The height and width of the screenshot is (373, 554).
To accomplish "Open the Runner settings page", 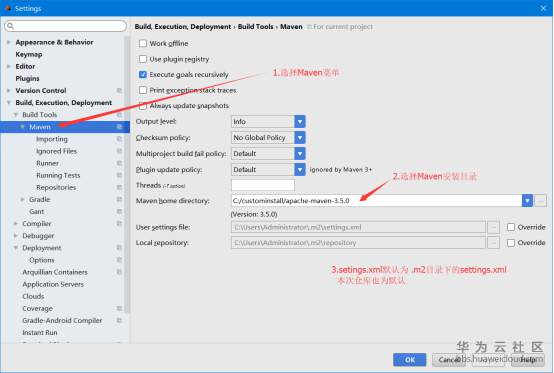I will [x=47, y=163].
